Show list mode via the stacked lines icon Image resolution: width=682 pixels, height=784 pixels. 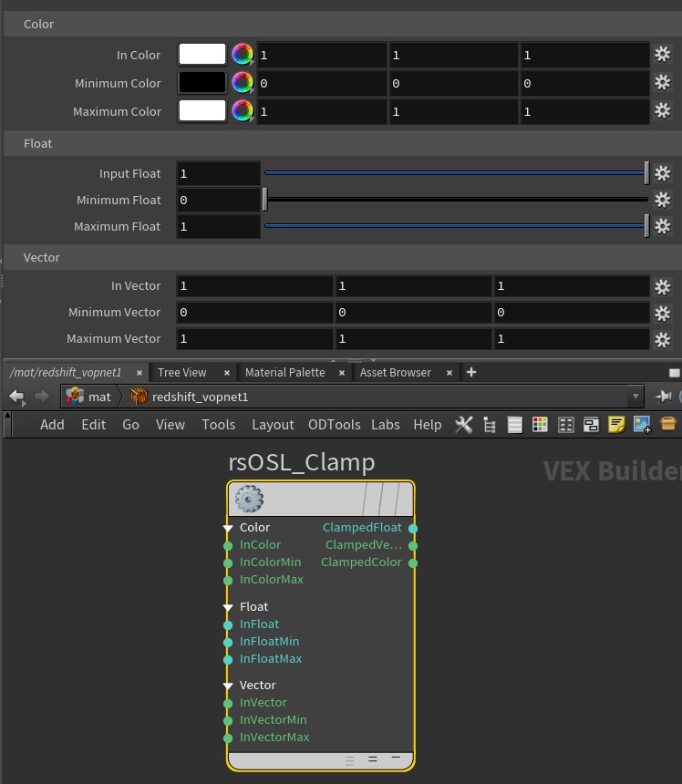coord(514,425)
